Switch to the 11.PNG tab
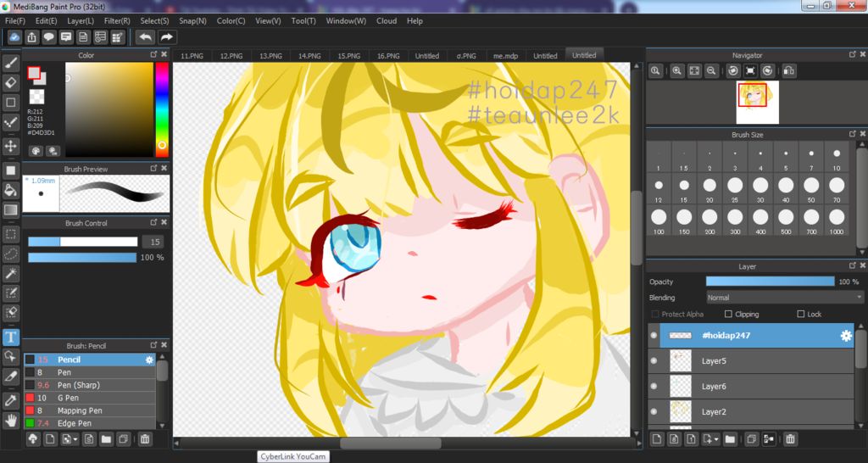Image resolution: width=868 pixels, height=463 pixels. coord(192,56)
